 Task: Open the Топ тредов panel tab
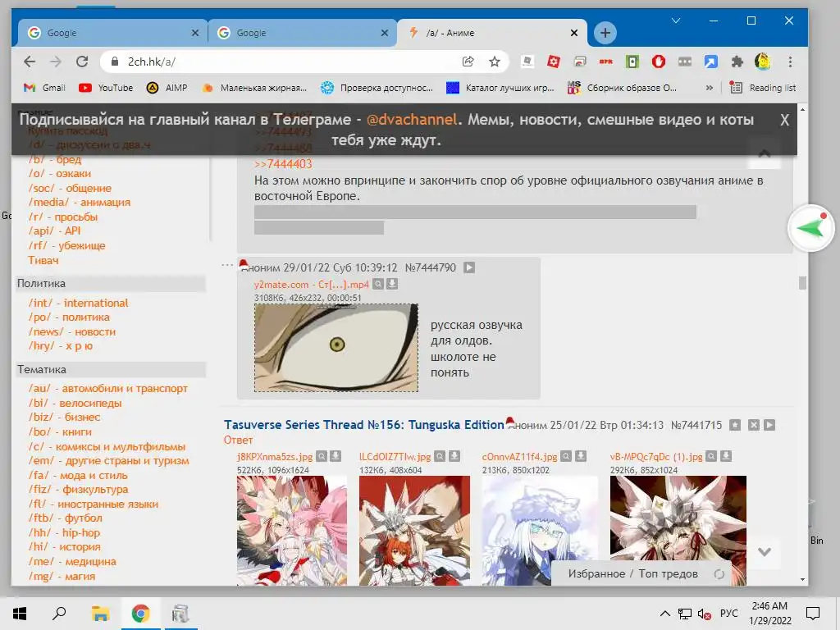coord(668,573)
